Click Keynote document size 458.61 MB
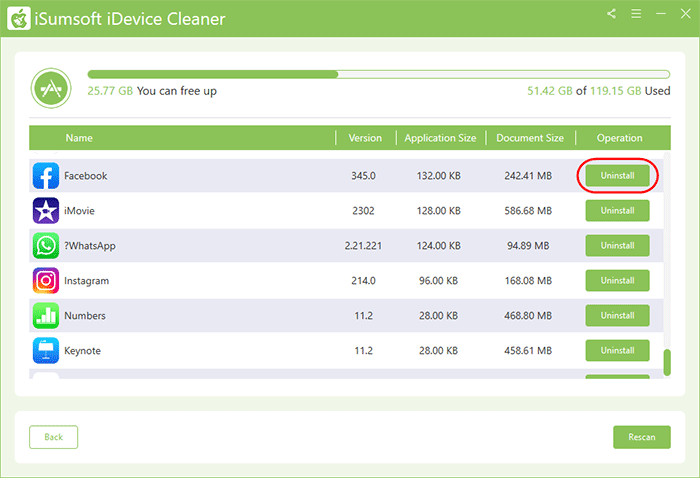The width and height of the screenshot is (700, 478). click(x=528, y=350)
